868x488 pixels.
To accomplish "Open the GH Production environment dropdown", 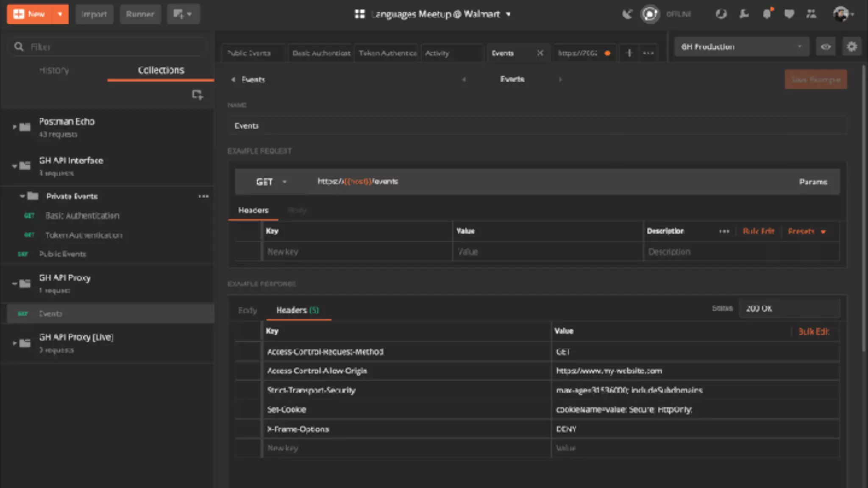I will tap(741, 47).
